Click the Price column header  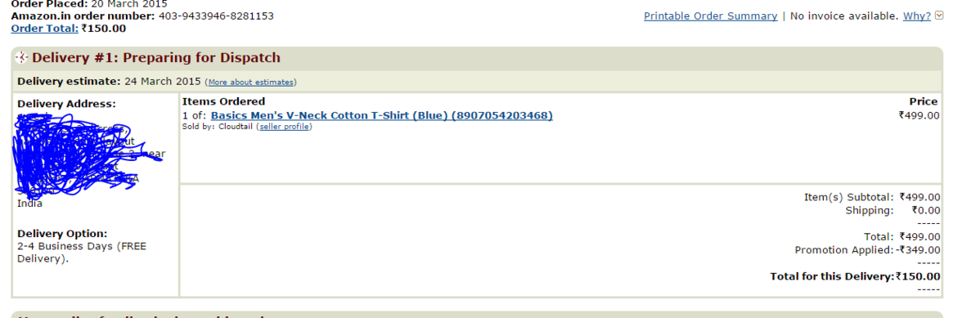(x=924, y=102)
